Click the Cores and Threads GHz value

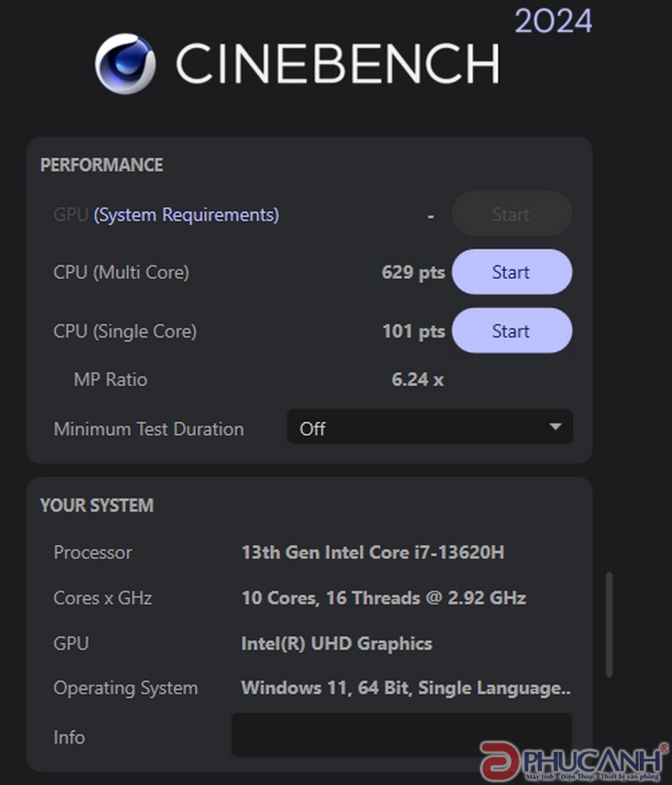click(384, 597)
